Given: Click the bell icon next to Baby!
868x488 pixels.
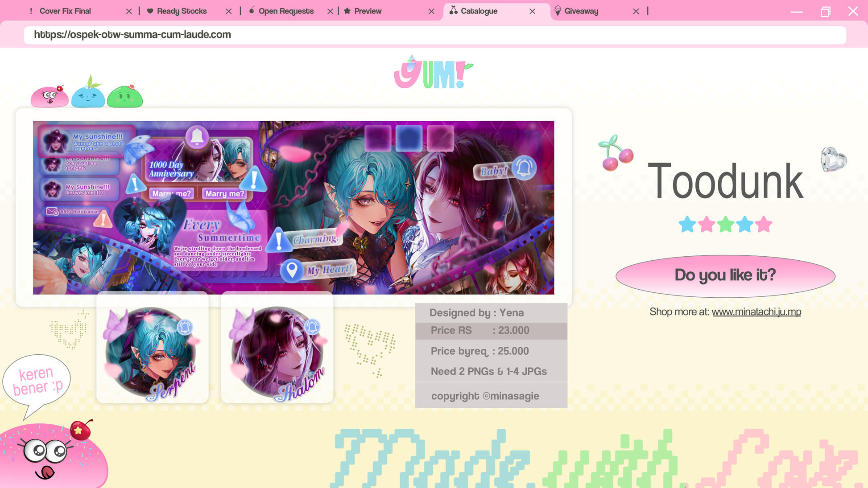Looking at the screenshot, I should coord(524,168).
